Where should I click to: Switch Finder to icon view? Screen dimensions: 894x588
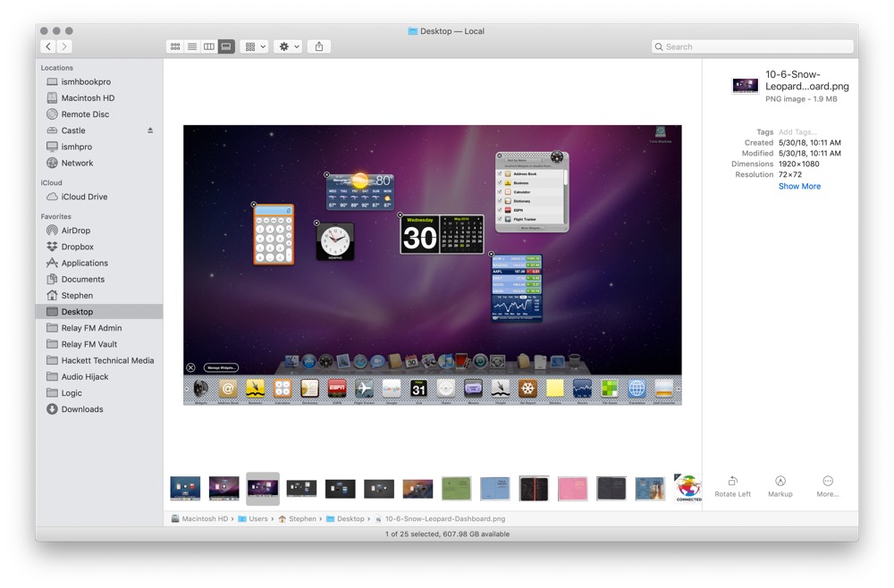(x=175, y=46)
